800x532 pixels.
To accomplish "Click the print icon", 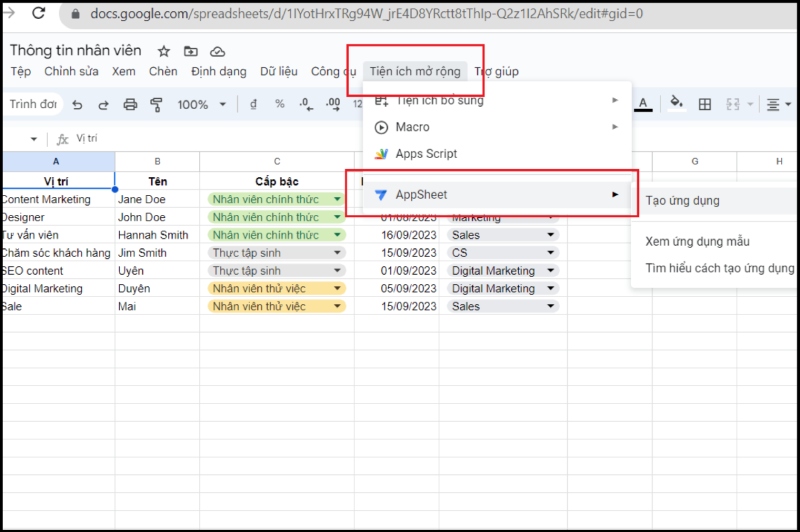I will tap(130, 105).
